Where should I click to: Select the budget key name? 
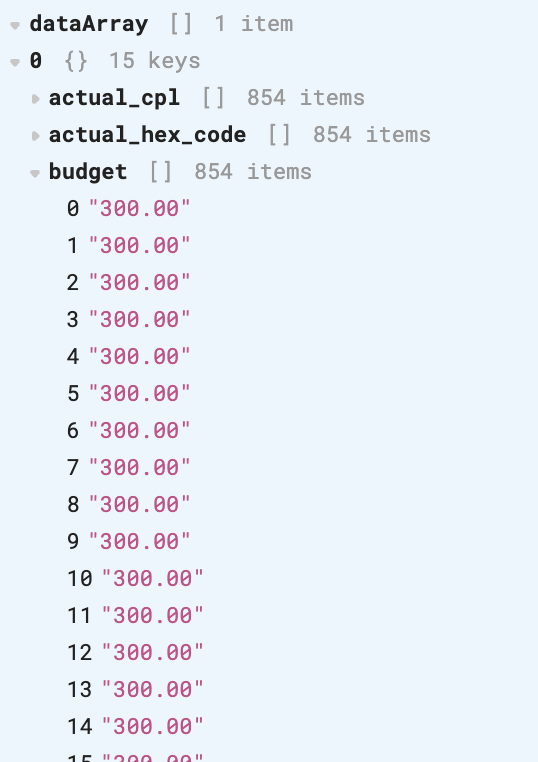(x=88, y=172)
